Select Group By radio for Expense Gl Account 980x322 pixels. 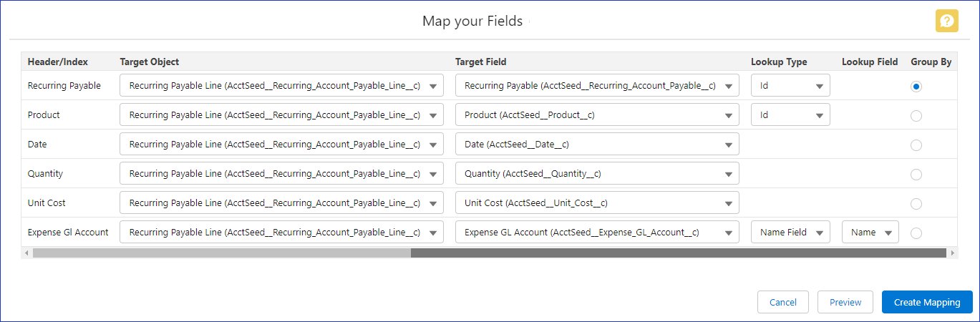point(916,233)
